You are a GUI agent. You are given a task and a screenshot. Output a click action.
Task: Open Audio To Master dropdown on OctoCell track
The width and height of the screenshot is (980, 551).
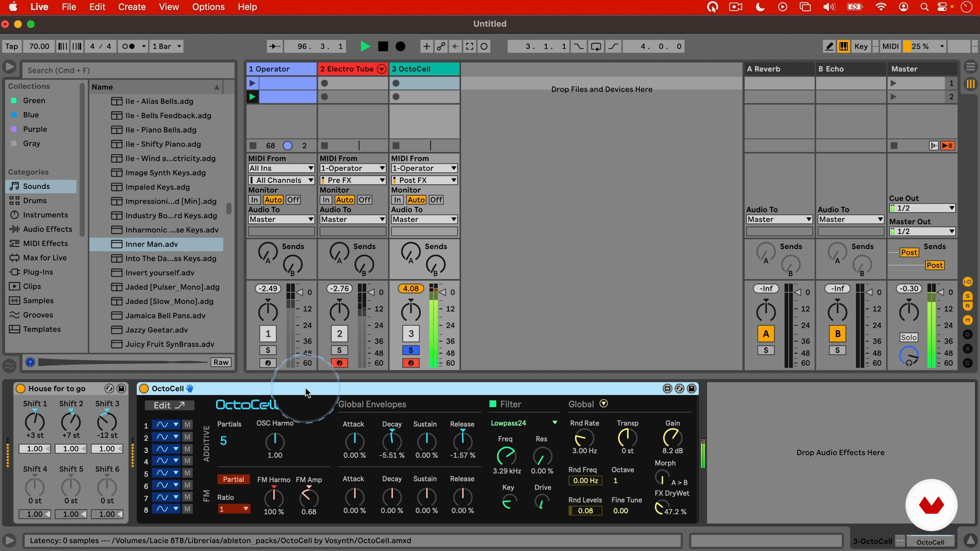(x=424, y=219)
